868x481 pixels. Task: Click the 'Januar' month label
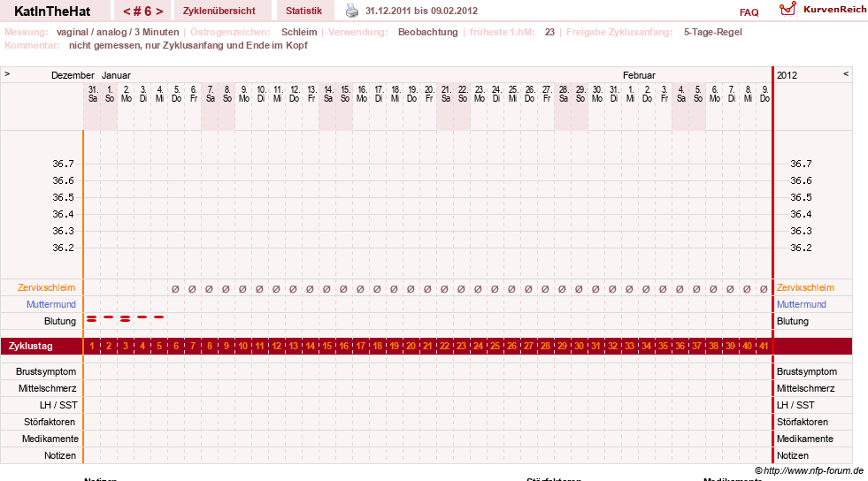click(x=116, y=75)
